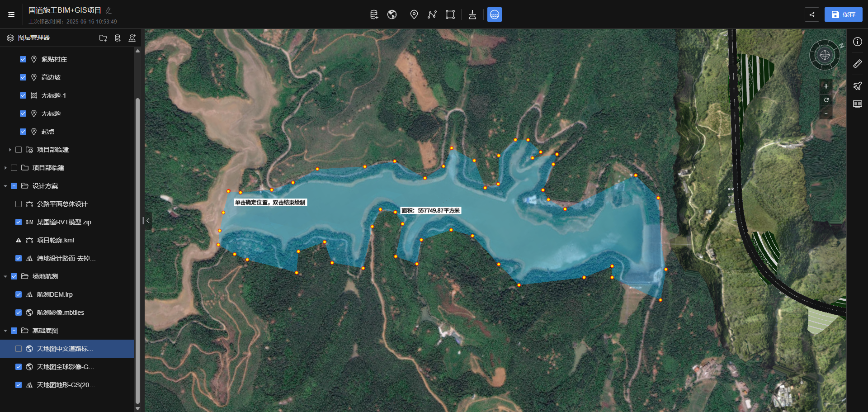Screen dimensions: 868x412
Task: Choose the polygon drawing tool
Action: tap(450, 15)
